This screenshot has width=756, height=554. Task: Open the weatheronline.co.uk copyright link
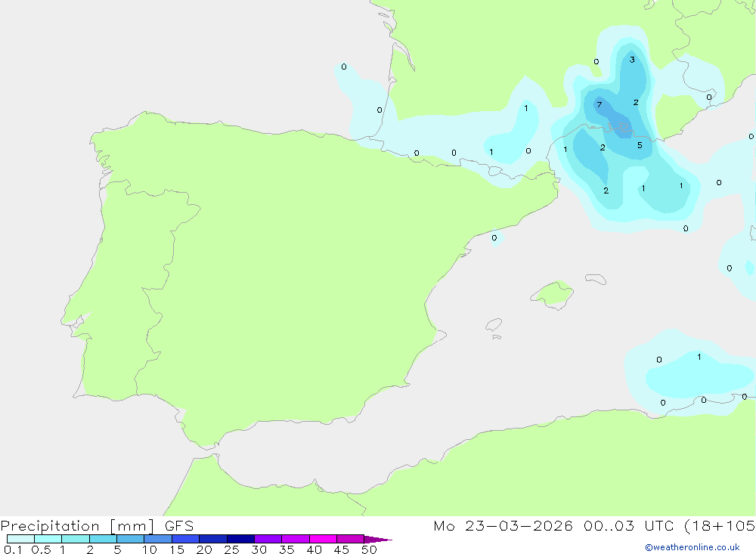(692, 547)
